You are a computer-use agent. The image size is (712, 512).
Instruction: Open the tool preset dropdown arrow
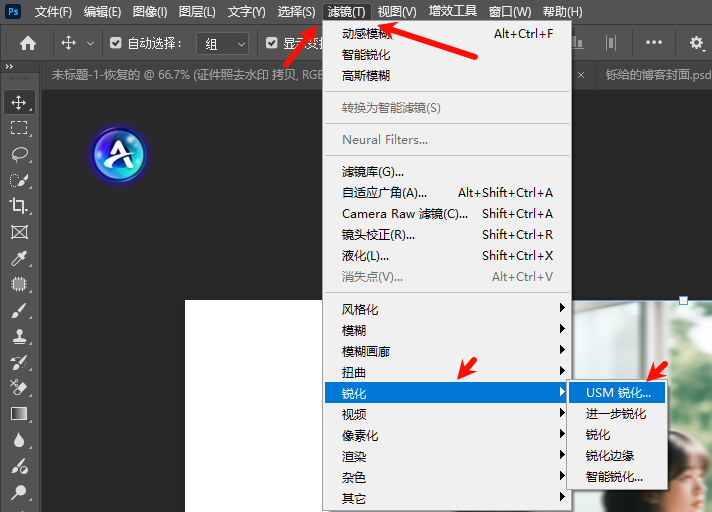pyautogui.click(x=90, y=44)
